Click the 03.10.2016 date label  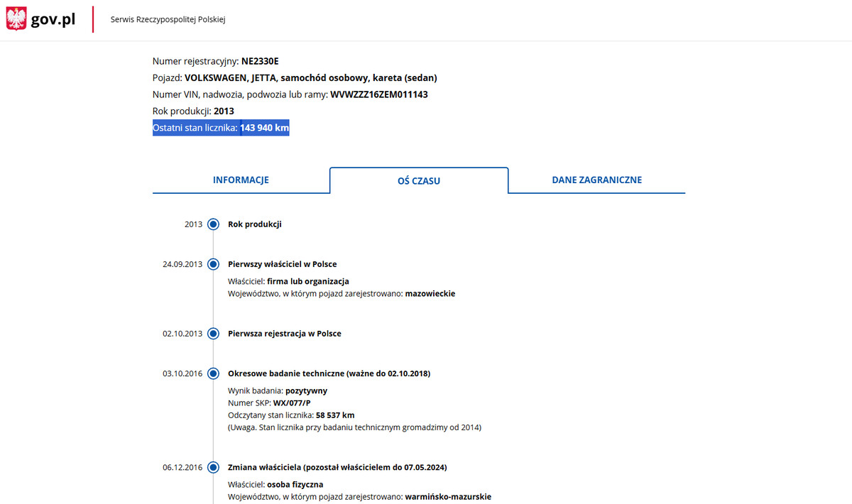pos(182,373)
